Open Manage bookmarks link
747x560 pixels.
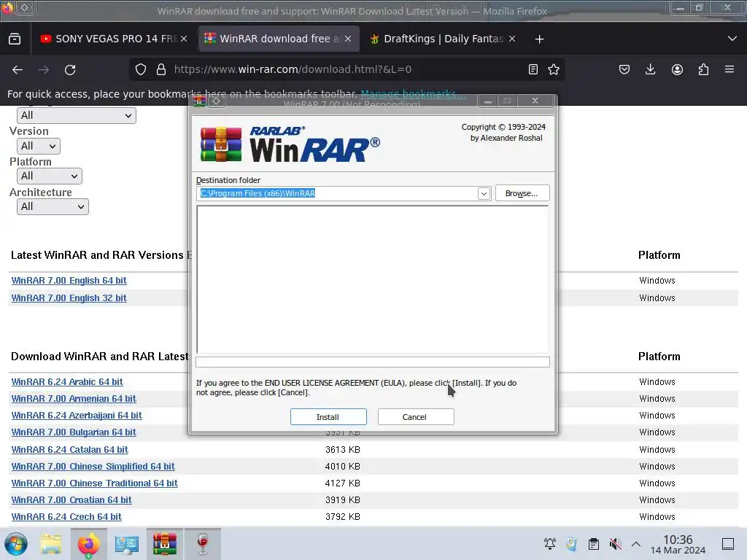[413, 94]
